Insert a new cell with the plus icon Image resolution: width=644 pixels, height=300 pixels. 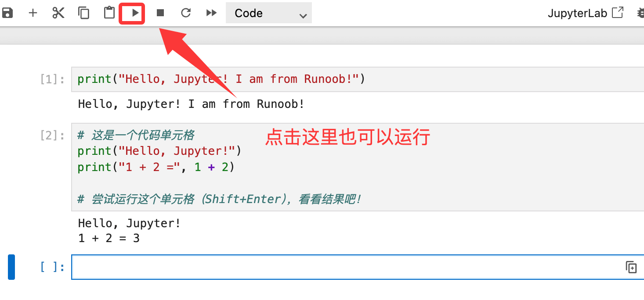pyautogui.click(x=33, y=13)
